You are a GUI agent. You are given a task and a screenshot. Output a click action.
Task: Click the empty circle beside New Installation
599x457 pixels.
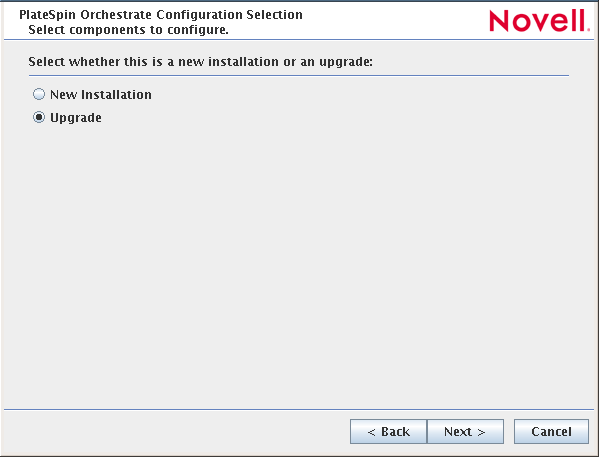point(39,94)
